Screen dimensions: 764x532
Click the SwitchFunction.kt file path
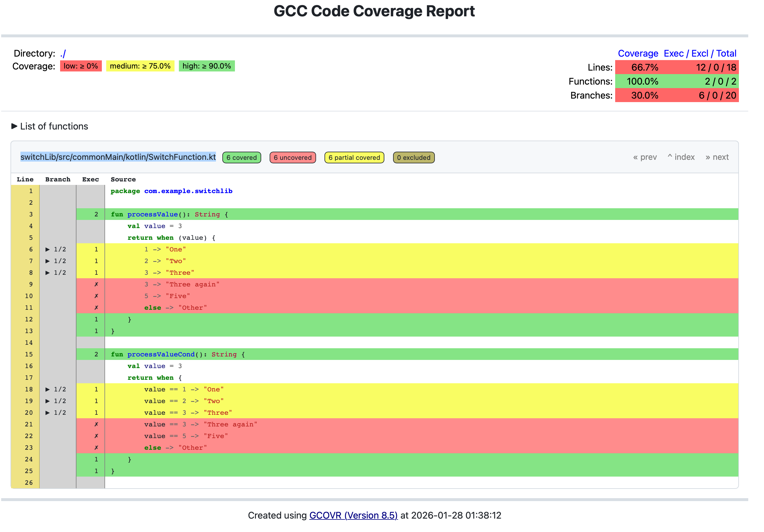[x=118, y=157]
